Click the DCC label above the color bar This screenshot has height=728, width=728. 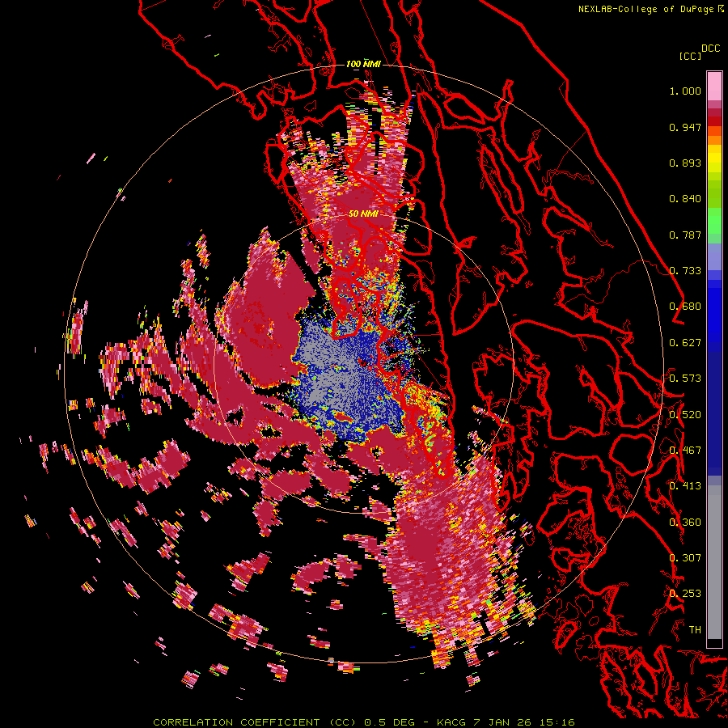point(711,49)
